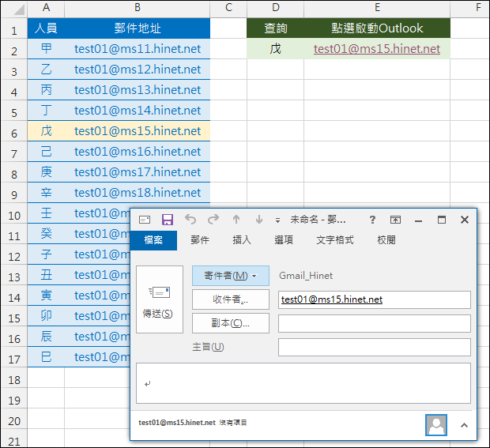Select highlighted cell test01@ms15.hinet.net in column B
Screen dimensions: 490x448
pos(138,131)
